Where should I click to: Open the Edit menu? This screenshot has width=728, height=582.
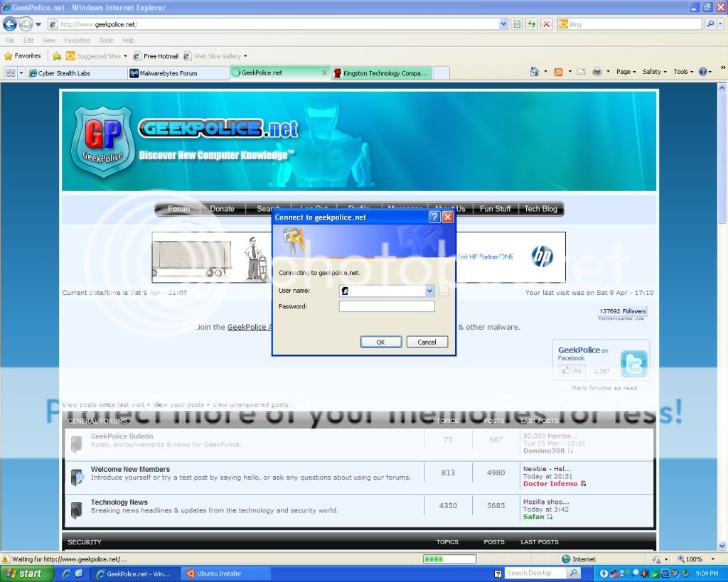(28, 41)
